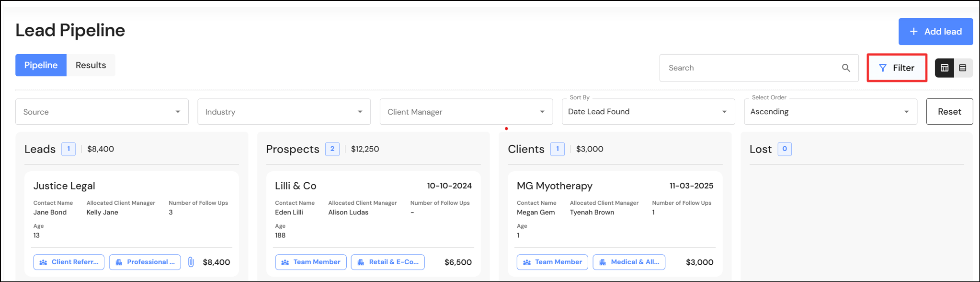
Task: Click Medical & Allied industry tag
Action: coord(629,262)
